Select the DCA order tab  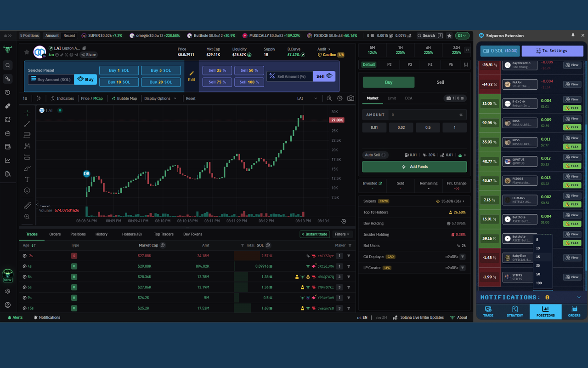coord(408,98)
